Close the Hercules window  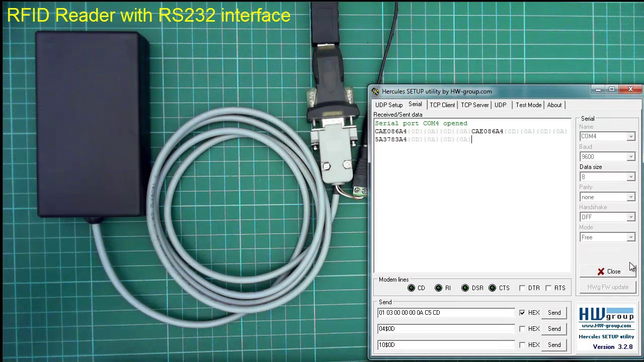click(x=630, y=89)
